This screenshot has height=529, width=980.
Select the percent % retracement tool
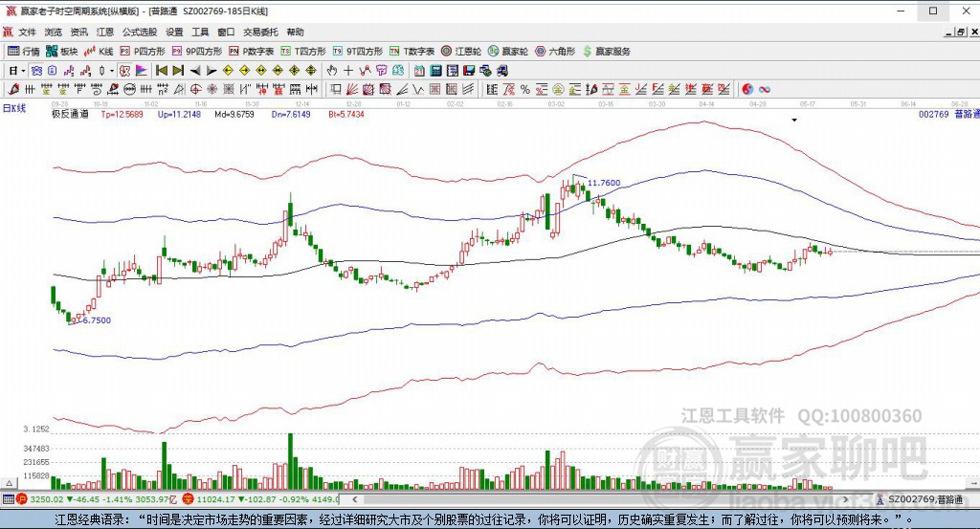[525, 89]
